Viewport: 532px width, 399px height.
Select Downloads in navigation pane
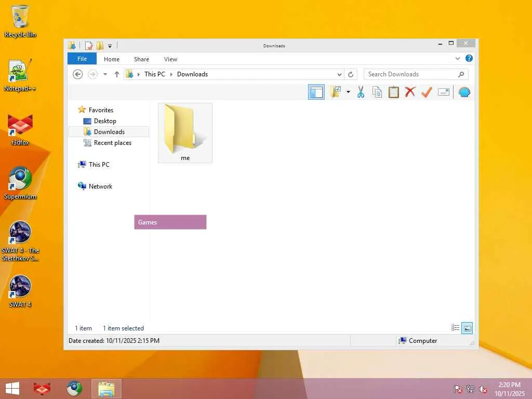click(109, 131)
